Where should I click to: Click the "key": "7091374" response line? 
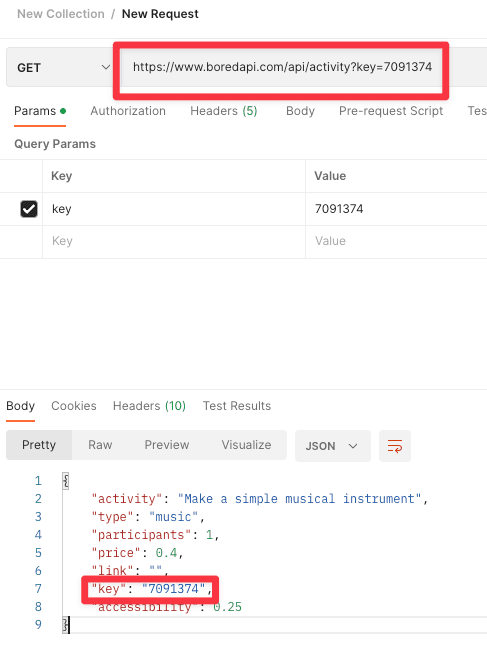[152, 589]
